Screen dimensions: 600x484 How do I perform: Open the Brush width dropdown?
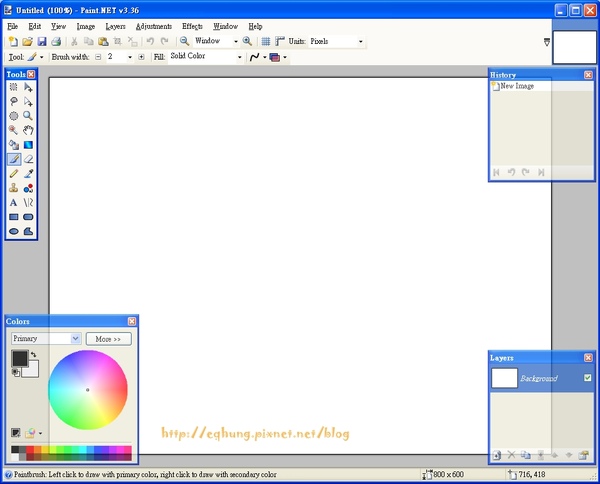tap(130, 57)
